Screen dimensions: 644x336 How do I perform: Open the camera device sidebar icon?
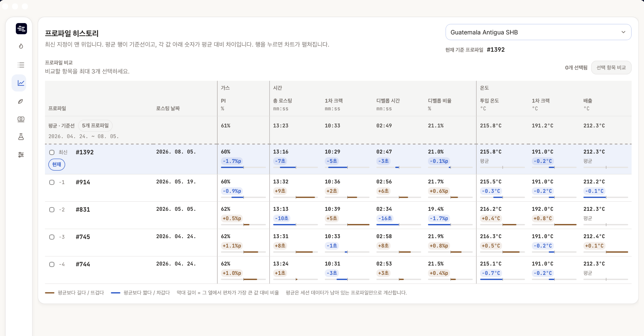[x=21, y=119]
